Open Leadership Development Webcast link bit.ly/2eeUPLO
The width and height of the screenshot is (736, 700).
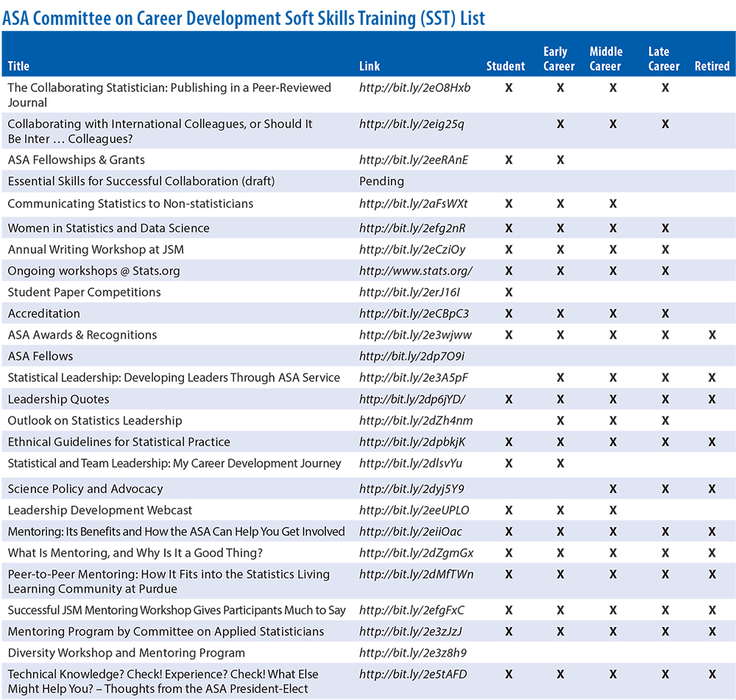tap(414, 510)
